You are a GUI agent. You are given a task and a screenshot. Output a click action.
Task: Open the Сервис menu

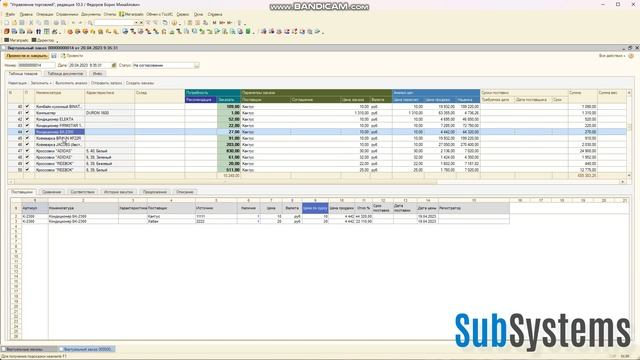point(182,14)
